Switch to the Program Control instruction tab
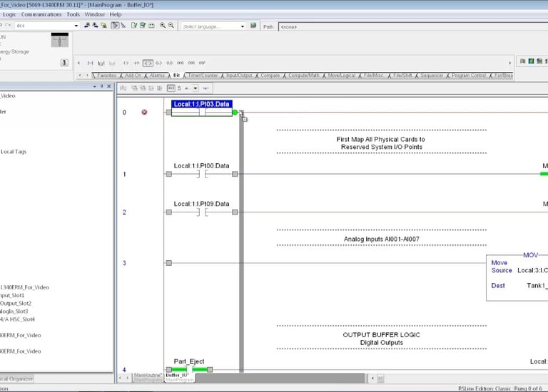 (469, 76)
